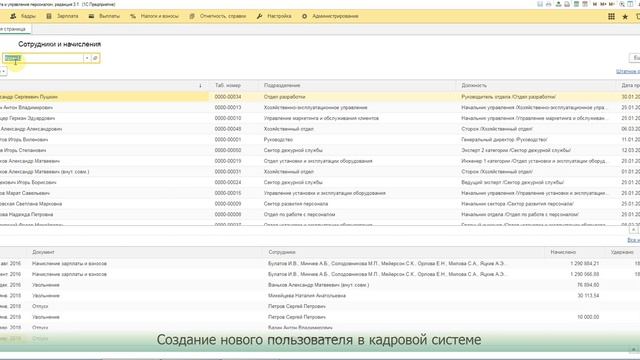The height and width of the screenshot is (360, 640).
Task: Click Документ column header in lower table
Action: click(43, 252)
